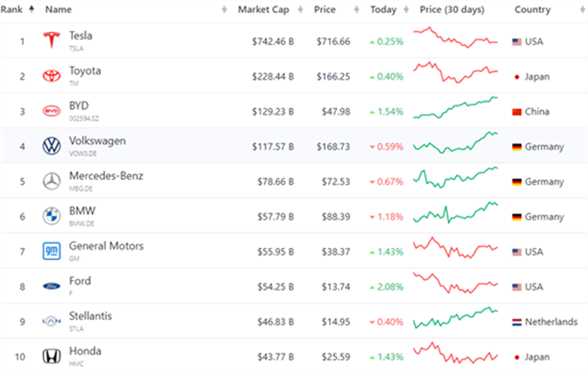588x371 pixels.
Task: Click the General Motors gm logo
Action: [x=52, y=251]
